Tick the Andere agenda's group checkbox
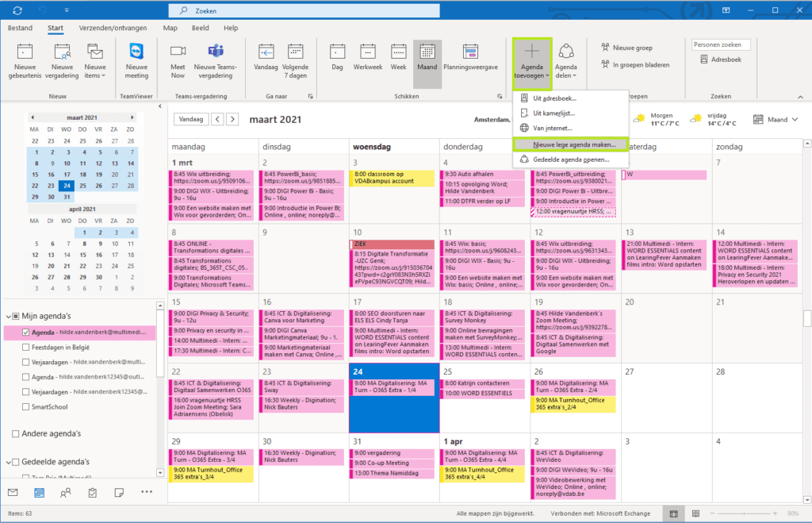 coord(16,433)
